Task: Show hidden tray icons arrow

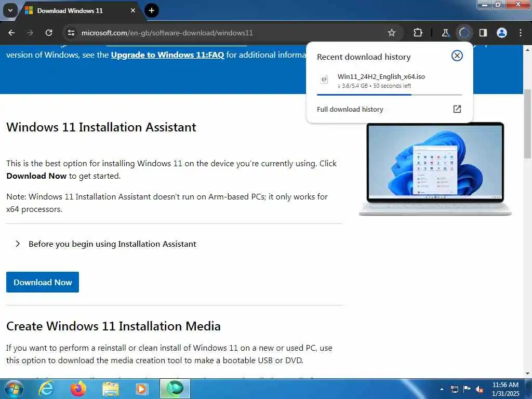Action: pyautogui.click(x=442, y=389)
